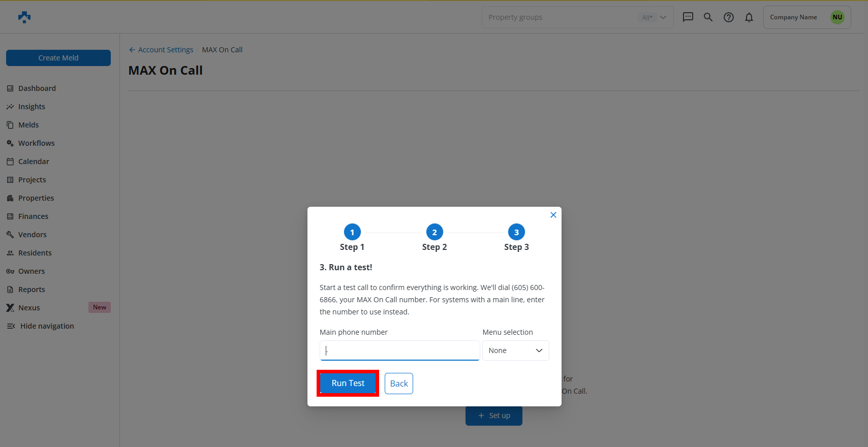Close the test dialog with X
Viewport: 868px width, 447px height.
pos(553,215)
